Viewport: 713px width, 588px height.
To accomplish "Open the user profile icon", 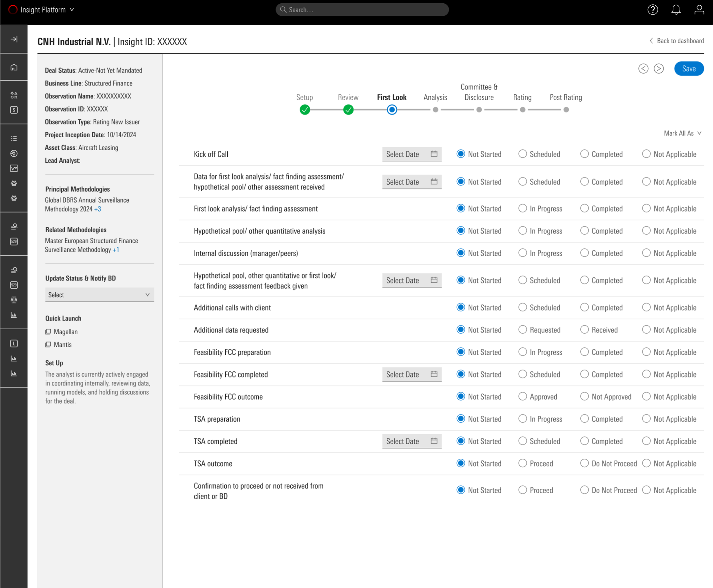I will [699, 10].
